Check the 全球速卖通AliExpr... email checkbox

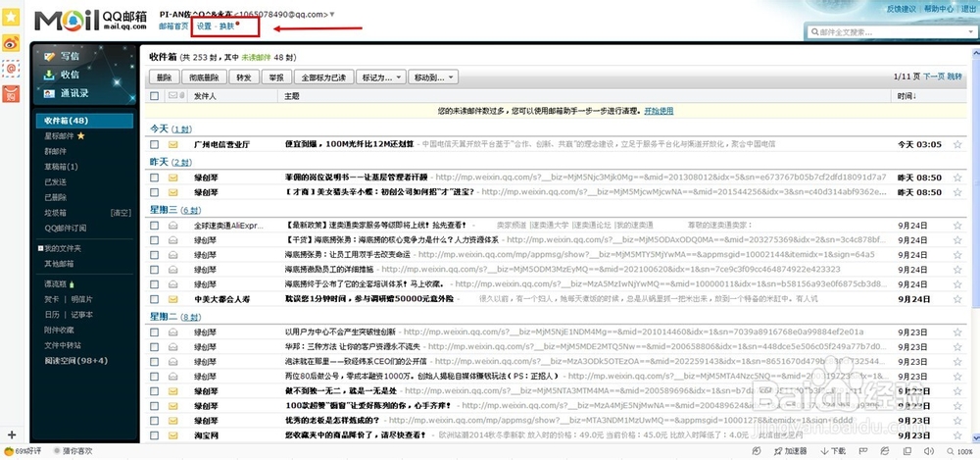point(155,226)
